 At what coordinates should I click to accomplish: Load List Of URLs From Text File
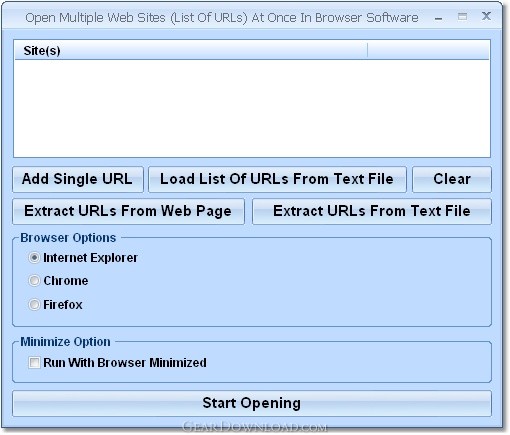click(277, 179)
